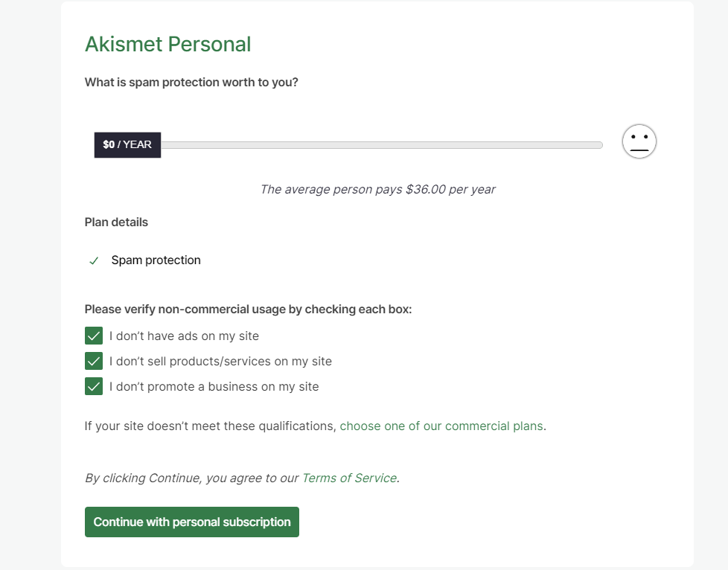
Task: Click the "average person pays $36.00" note
Action: pyautogui.click(x=377, y=189)
